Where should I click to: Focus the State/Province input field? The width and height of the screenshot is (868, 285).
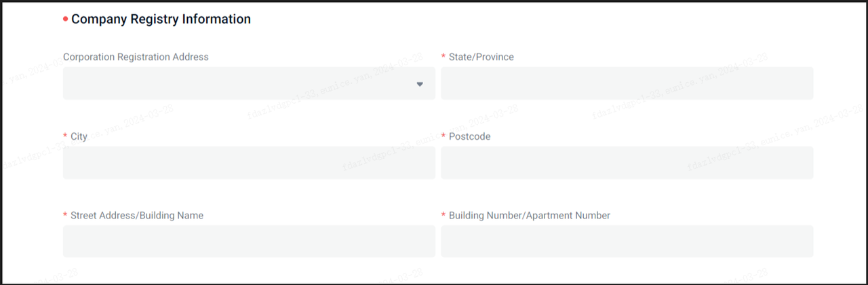click(627, 83)
